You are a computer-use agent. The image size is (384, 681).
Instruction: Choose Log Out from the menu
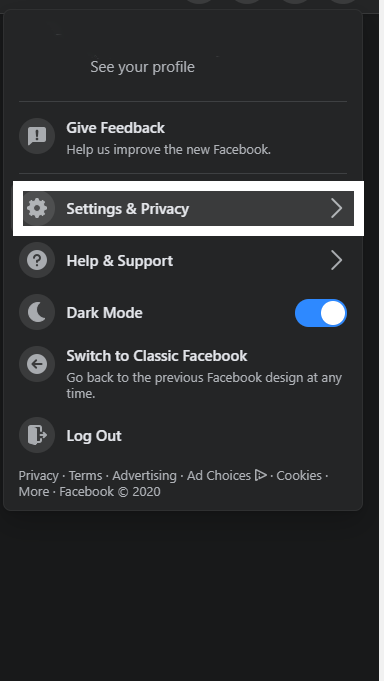pos(183,435)
